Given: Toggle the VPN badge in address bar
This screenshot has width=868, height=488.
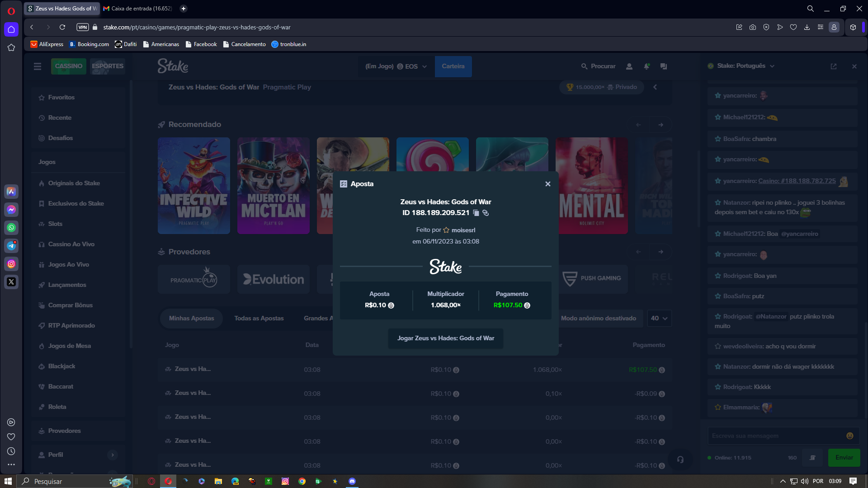Looking at the screenshot, I should [82, 27].
